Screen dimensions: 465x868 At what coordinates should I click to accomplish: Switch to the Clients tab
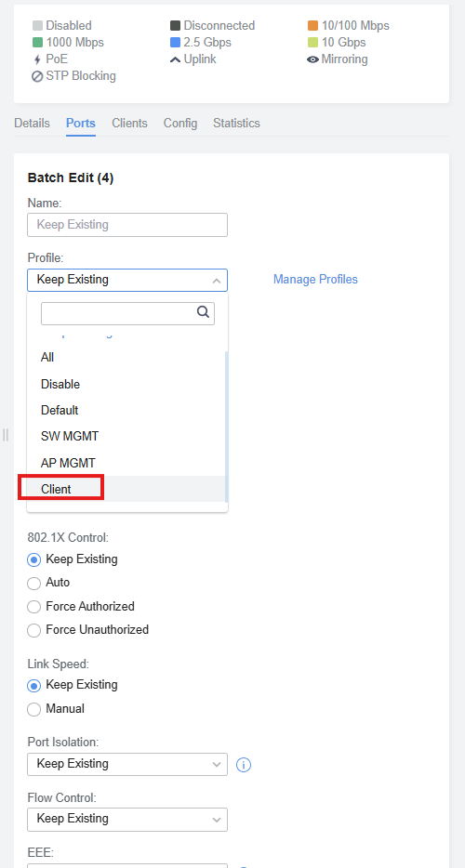coord(129,123)
